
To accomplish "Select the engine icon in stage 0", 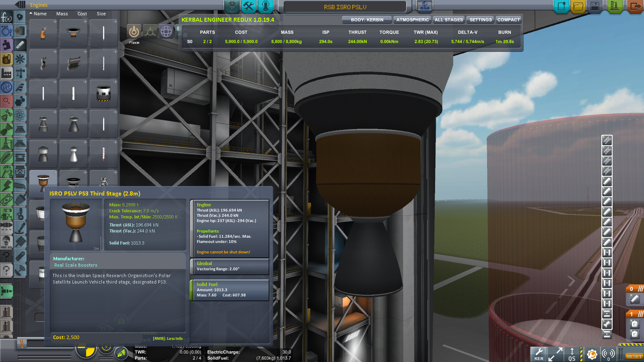I will click(x=634, y=299).
